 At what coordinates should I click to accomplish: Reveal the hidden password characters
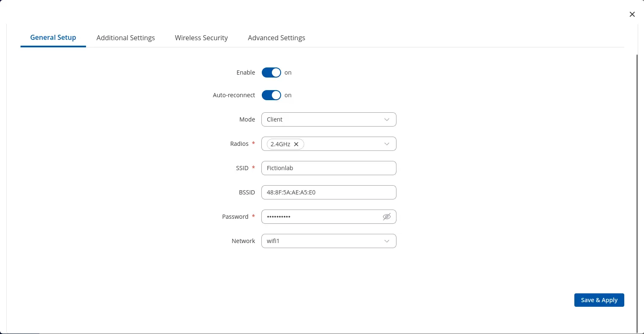coord(386,217)
